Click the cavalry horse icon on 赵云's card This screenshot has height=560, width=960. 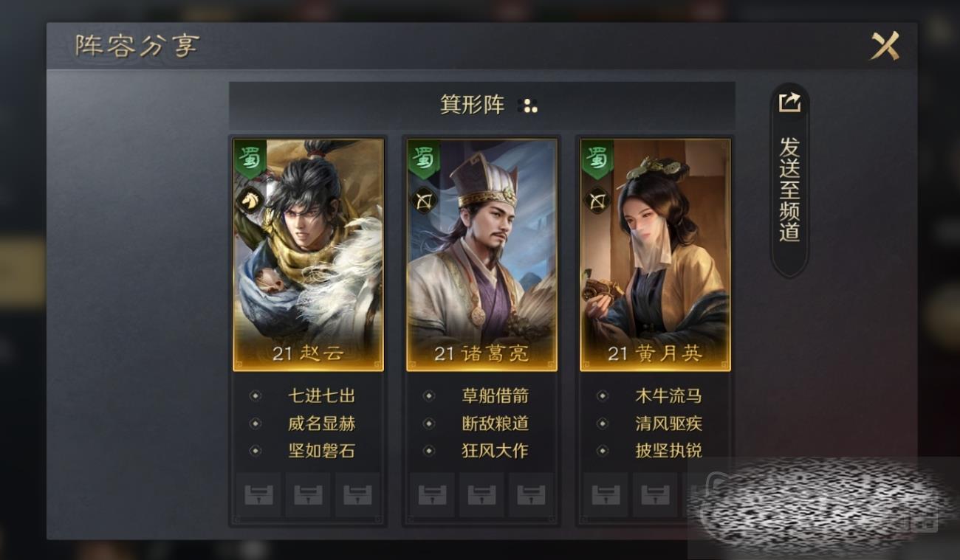point(249,200)
